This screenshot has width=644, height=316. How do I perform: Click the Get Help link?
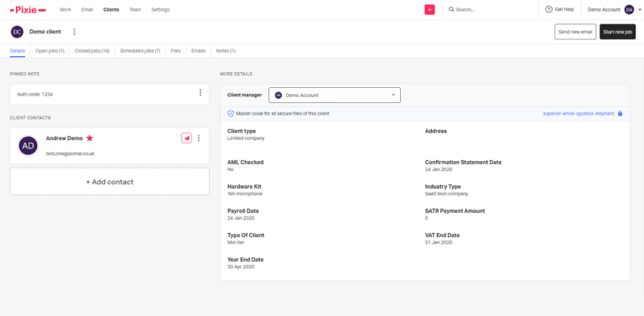(563, 9)
